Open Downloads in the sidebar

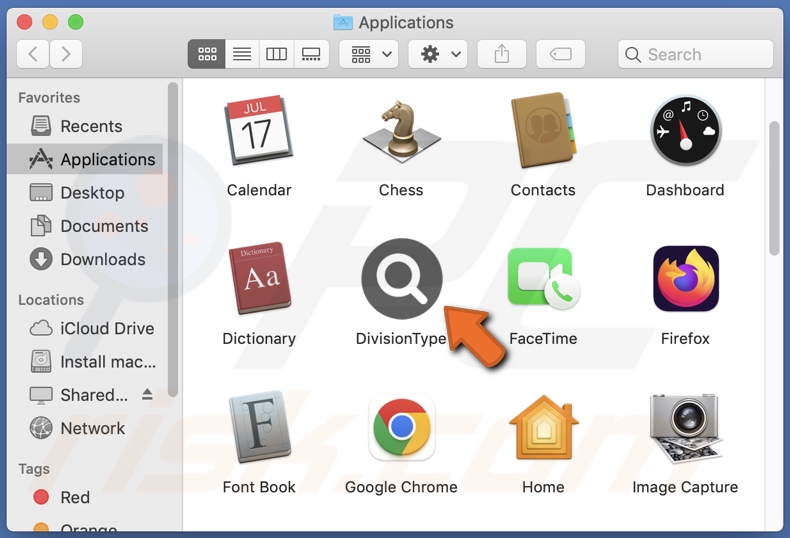tap(85, 259)
